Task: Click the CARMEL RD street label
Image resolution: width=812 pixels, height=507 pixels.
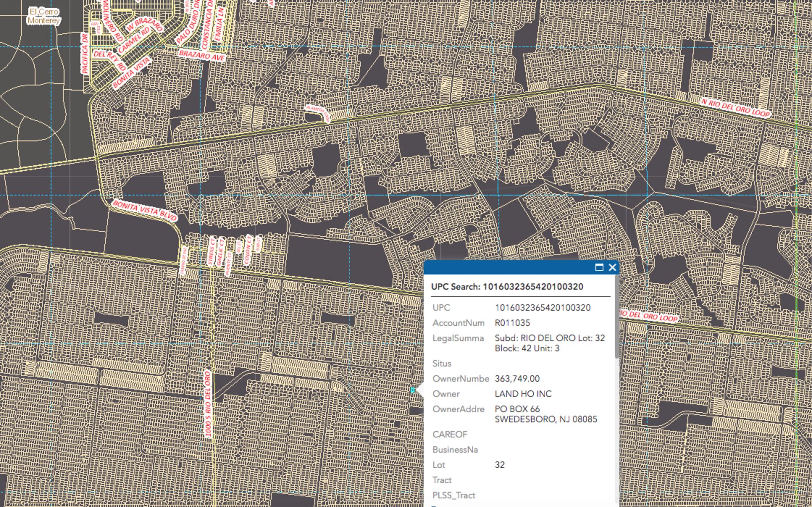Action: [x=134, y=40]
